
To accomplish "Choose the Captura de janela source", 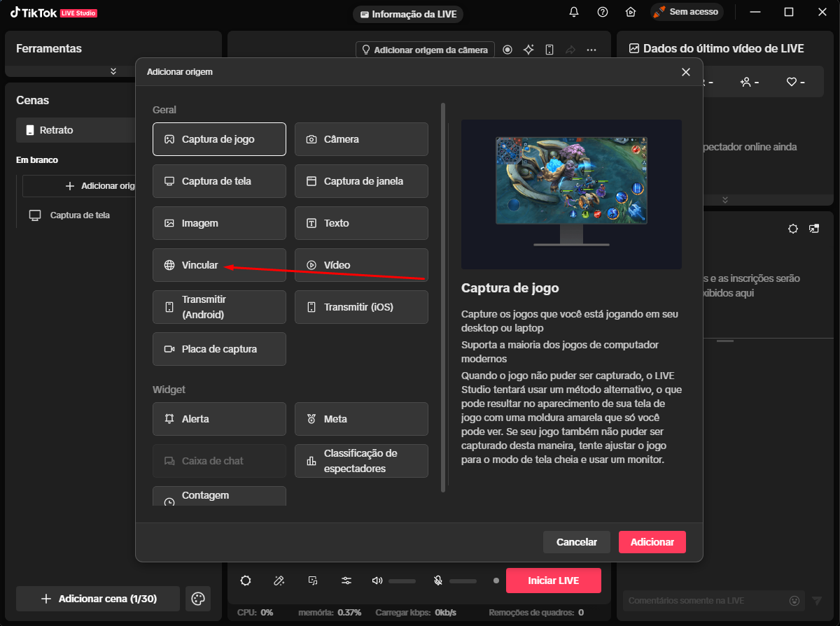I will pyautogui.click(x=361, y=181).
